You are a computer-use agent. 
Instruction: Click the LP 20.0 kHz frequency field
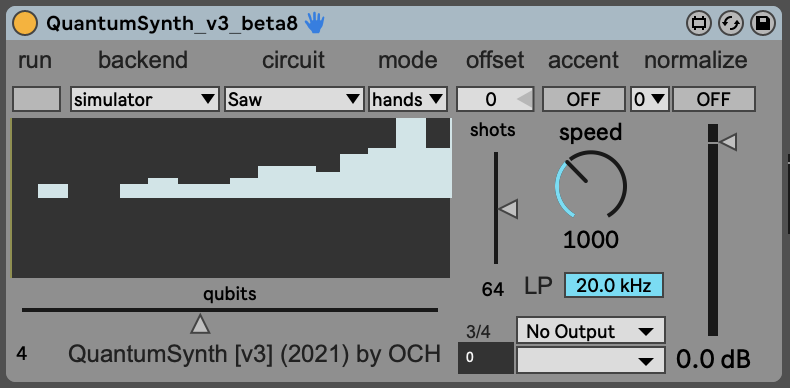tap(614, 286)
